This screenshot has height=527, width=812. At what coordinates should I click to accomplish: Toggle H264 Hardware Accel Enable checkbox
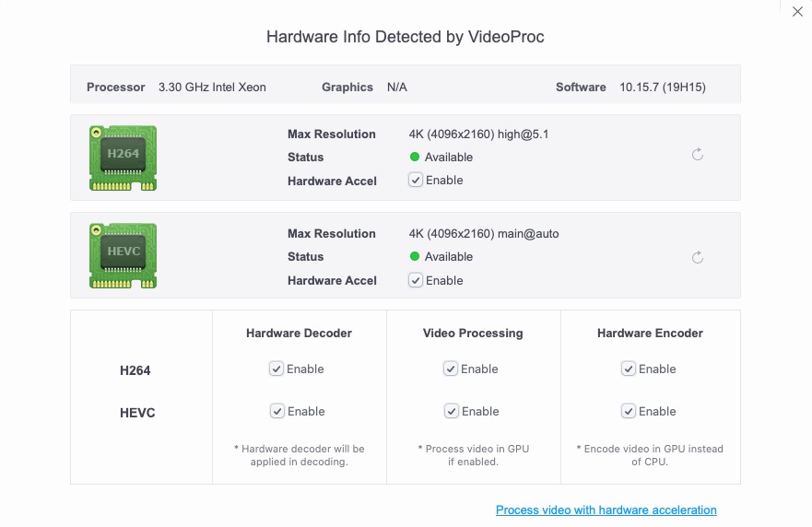point(416,181)
